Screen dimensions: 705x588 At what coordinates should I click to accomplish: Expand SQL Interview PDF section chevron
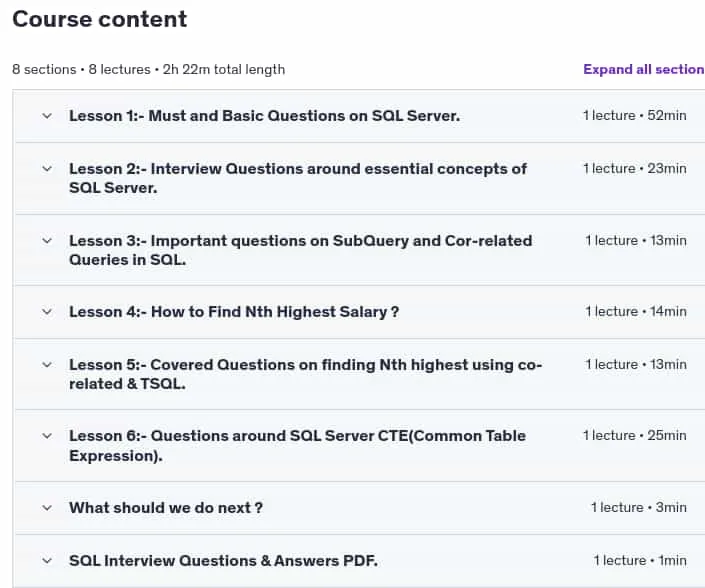47,561
